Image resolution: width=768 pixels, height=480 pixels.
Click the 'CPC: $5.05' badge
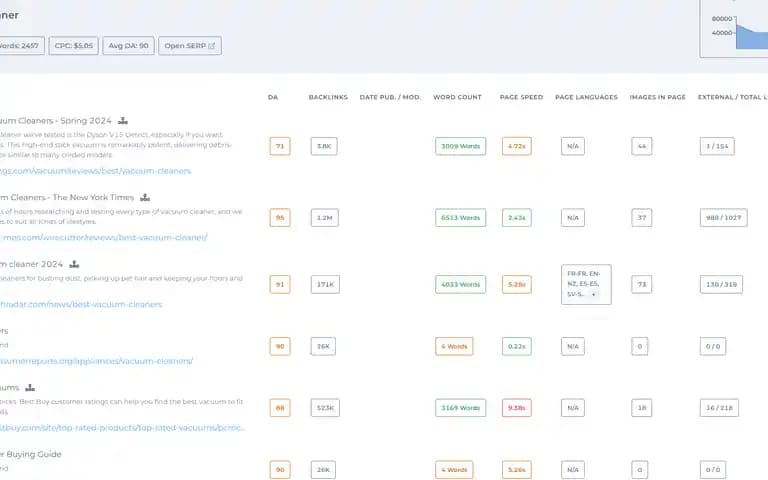coord(73,46)
